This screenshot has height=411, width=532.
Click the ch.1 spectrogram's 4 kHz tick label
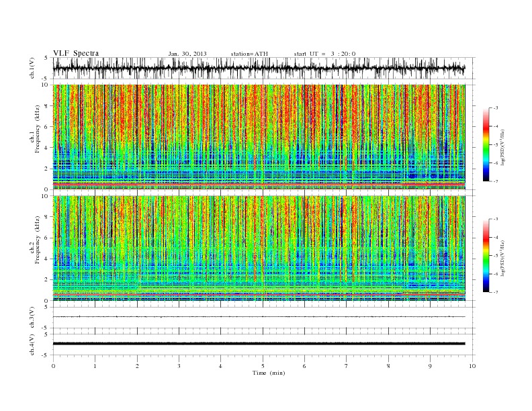point(47,148)
